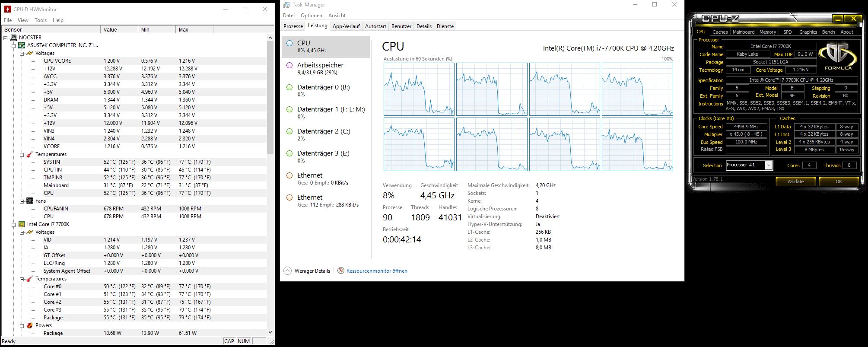Open the CPU-Z Caches tab
The height and width of the screenshot is (347, 868).
(720, 32)
